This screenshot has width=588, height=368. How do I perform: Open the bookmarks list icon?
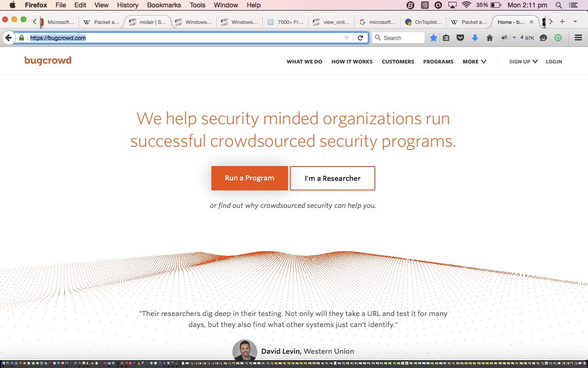[x=446, y=38]
